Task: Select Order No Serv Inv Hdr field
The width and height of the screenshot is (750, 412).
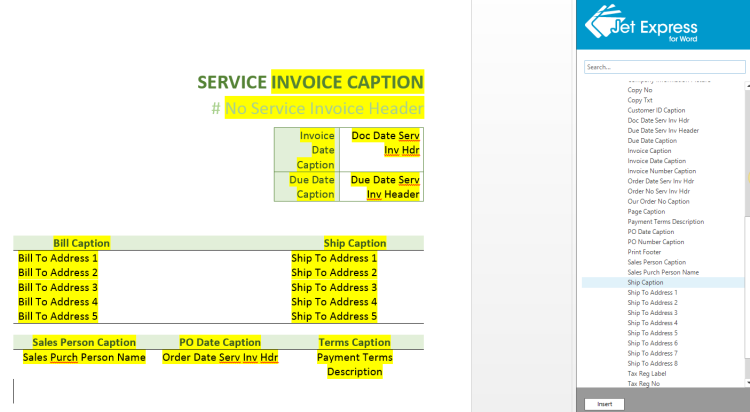Action: pyautogui.click(x=659, y=191)
